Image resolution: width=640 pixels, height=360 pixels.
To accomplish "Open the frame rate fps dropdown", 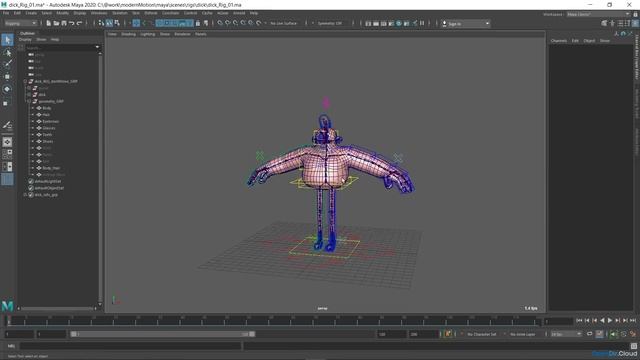I will click(x=566, y=334).
